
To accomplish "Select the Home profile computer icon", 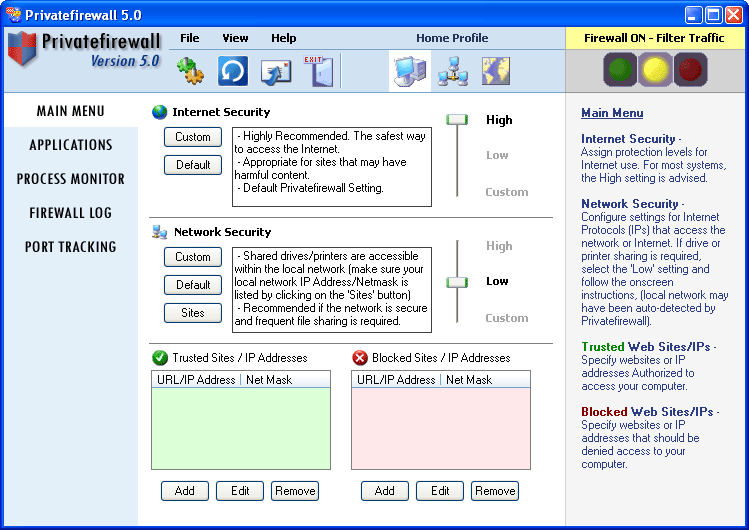I will (410, 71).
